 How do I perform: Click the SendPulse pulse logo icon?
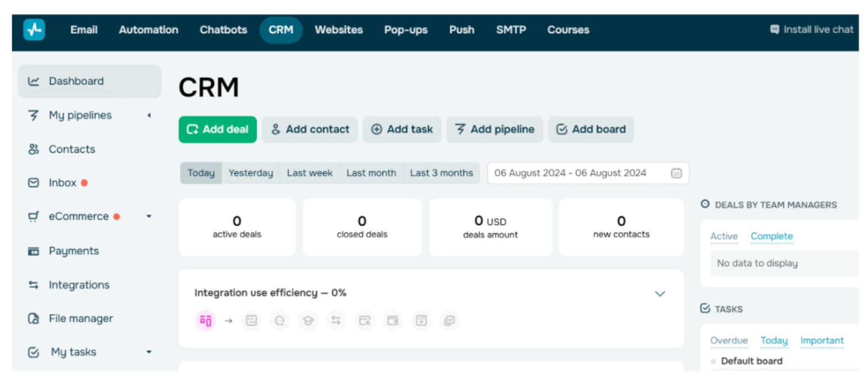(x=33, y=30)
